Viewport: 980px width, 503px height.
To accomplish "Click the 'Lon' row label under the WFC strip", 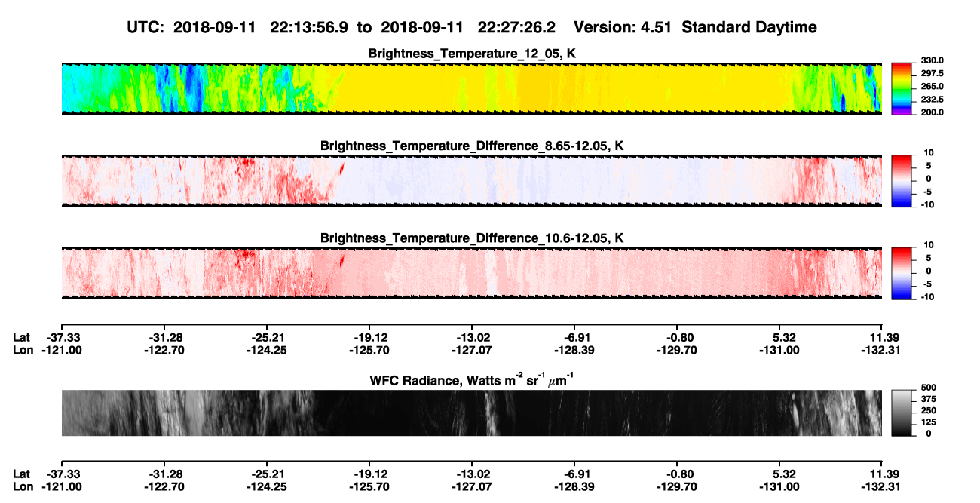I will (x=23, y=486).
